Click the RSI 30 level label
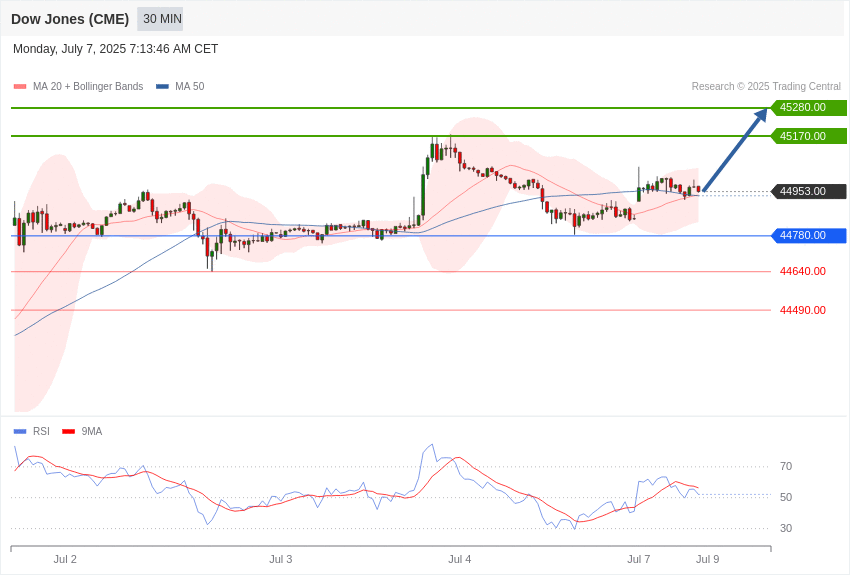The height and width of the screenshot is (576, 850). pos(785,528)
